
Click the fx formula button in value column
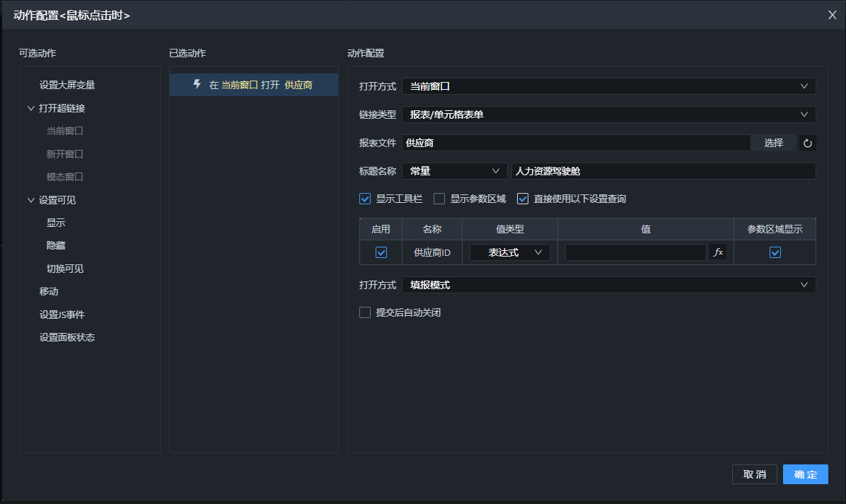718,252
